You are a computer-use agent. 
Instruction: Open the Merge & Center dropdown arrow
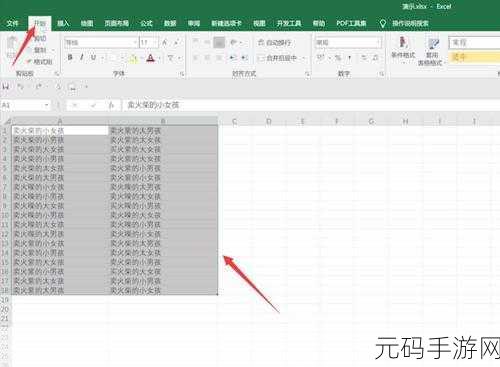coord(304,58)
